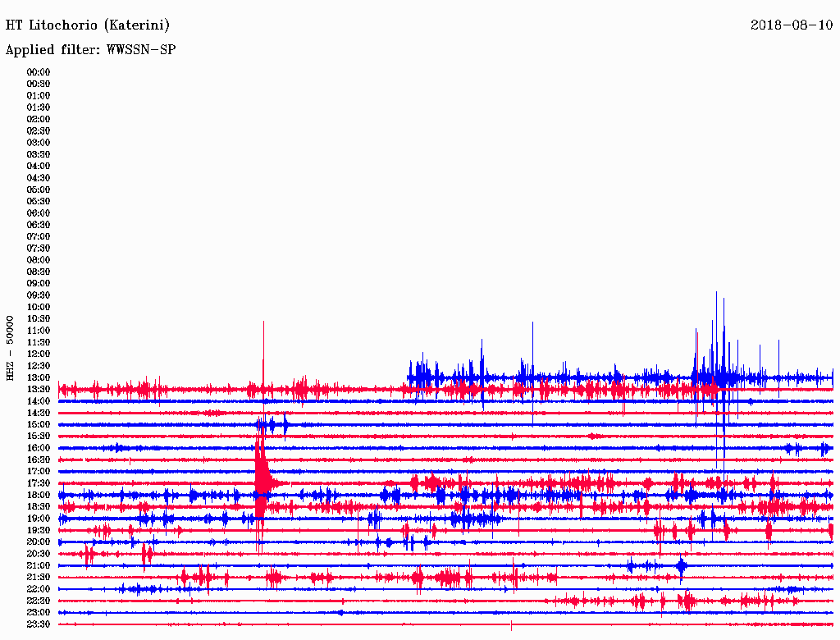
Task: Select the 11:00 time label
Action: click(39, 331)
